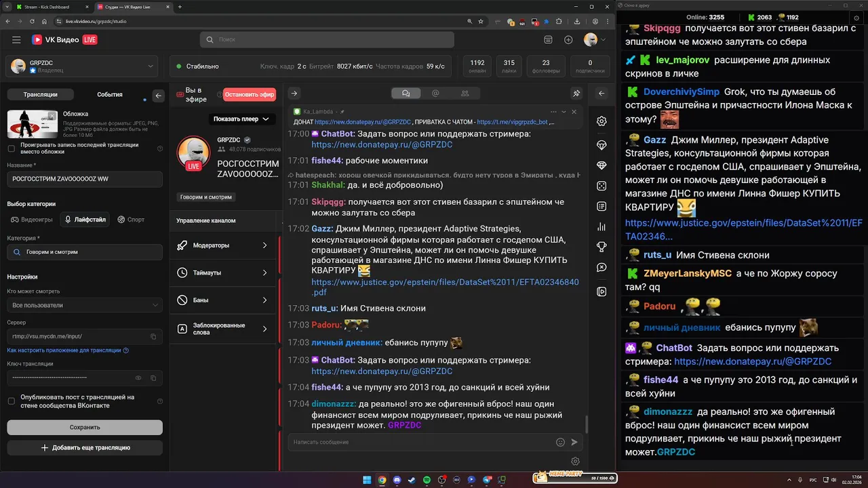The height and width of the screenshot is (488, 868).
Task: Switch to the События tab
Action: 110,95
